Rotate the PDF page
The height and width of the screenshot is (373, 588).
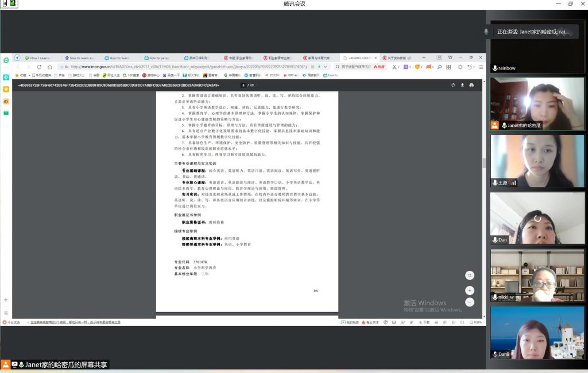pos(453,85)
